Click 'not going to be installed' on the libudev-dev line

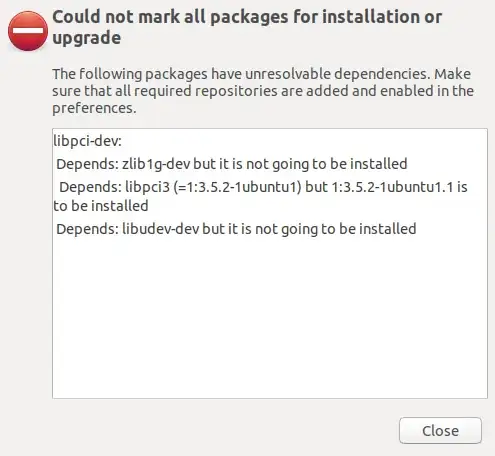(336, 229)
